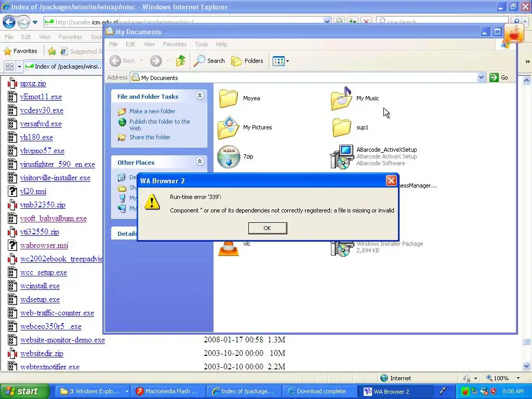Click the Forward arrow in the My Documents toolbar
The width and height of the screenshot is (532, 399).
156,61
